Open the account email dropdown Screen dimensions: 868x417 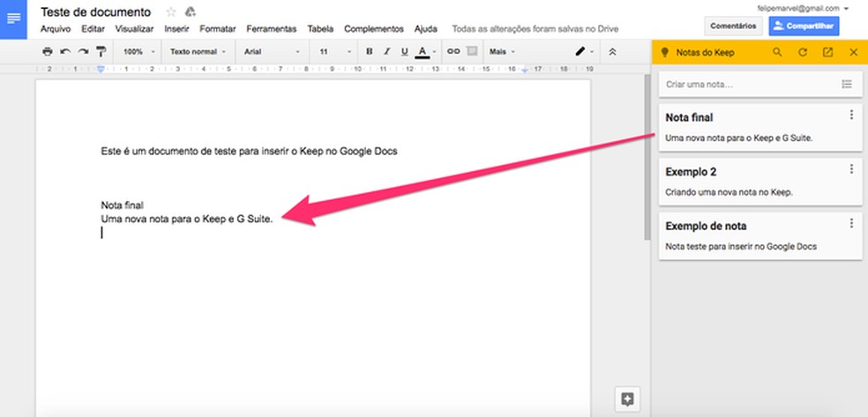tap(803, 8)
